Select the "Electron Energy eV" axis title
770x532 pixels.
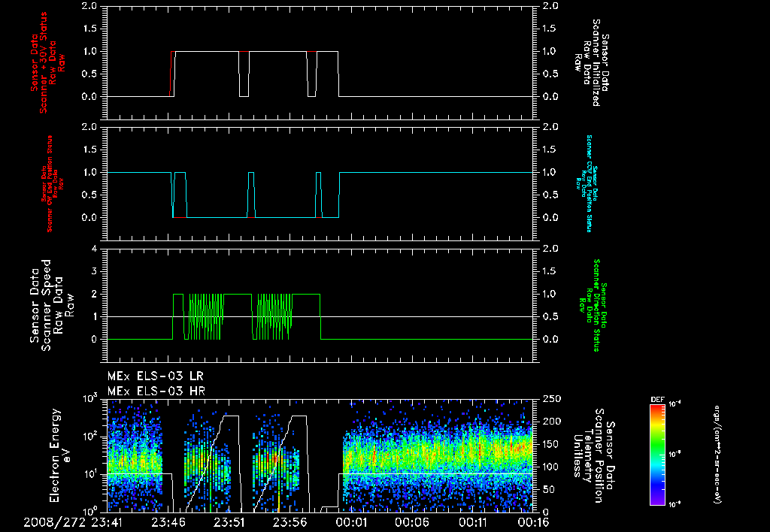[60, 455]
